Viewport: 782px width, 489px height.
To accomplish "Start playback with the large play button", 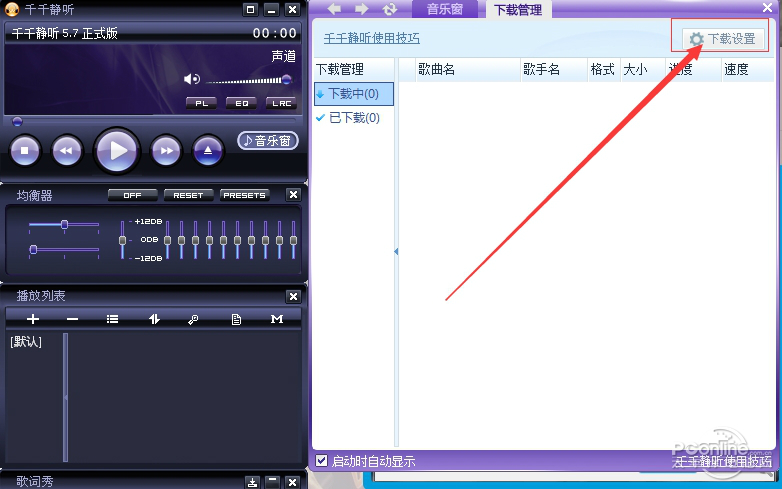I will (x=117, y=150).
